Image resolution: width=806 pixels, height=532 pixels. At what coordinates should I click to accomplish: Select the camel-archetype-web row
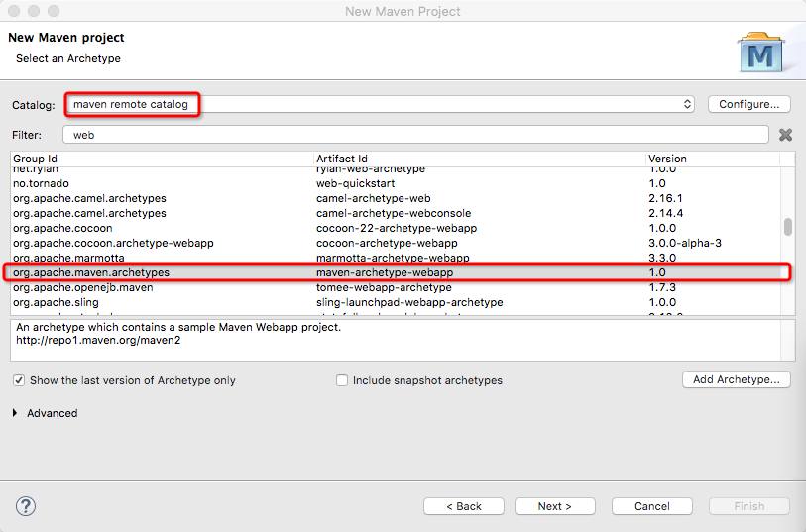396,198
